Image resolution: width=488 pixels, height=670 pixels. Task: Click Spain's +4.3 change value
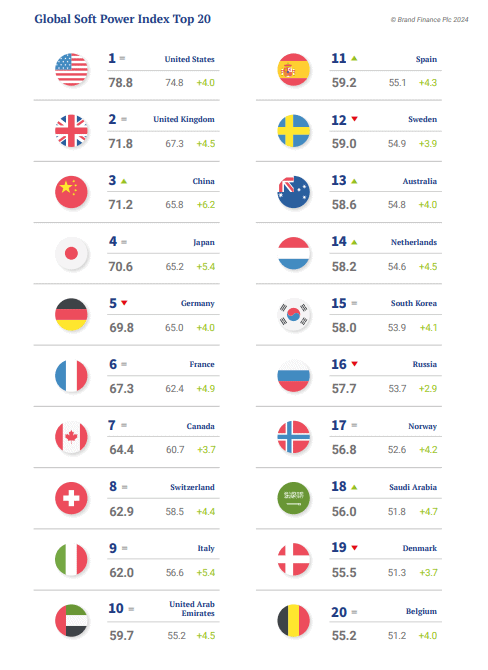tap(428, 82)
